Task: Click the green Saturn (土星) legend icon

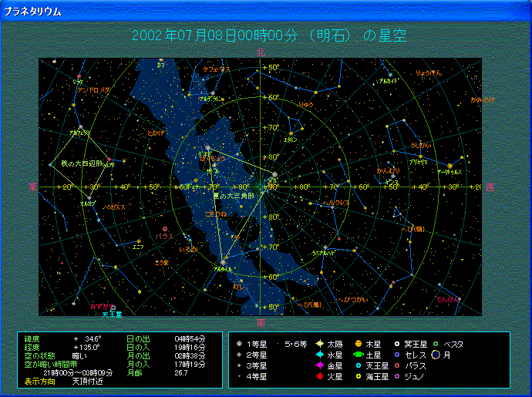Action: pyautogui.click(x=359, y=355)
